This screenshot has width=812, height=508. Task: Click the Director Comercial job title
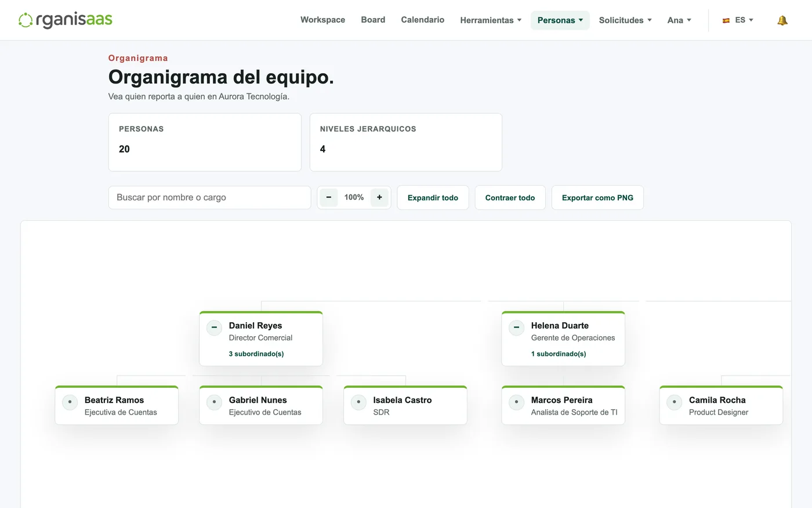[x=260, y=338]
